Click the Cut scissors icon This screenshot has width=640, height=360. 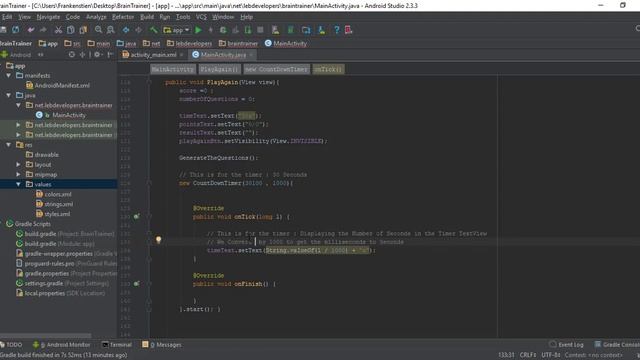tap(58, 30)
